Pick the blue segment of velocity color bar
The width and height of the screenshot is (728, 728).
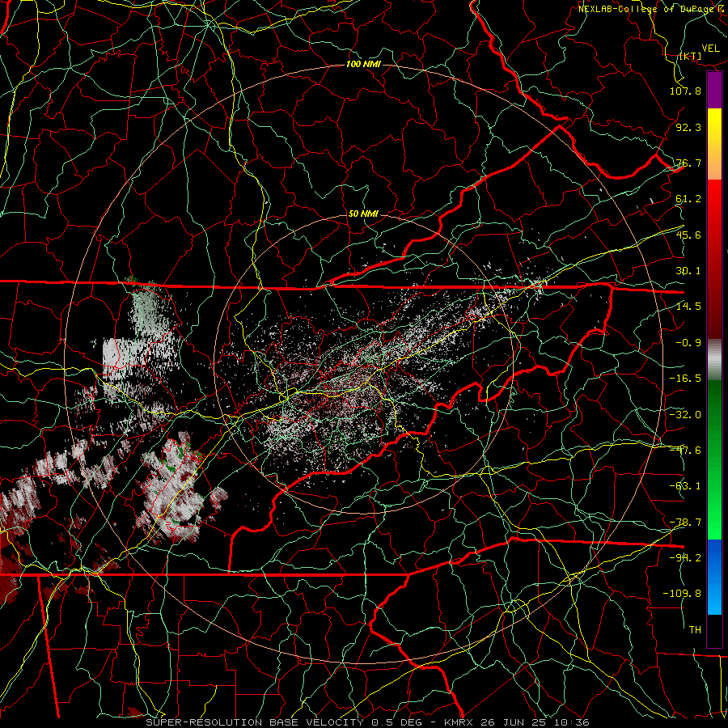[x=714, y=577]
